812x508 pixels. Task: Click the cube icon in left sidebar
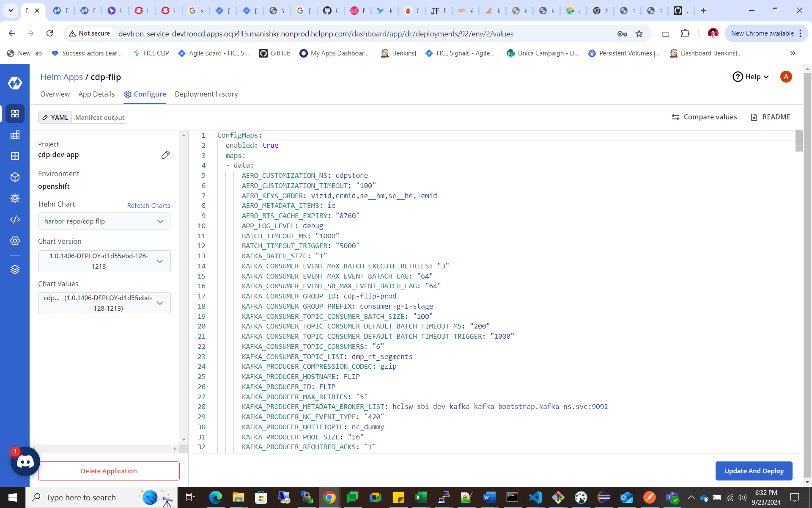pyautogui.click(x=15, y=177)
